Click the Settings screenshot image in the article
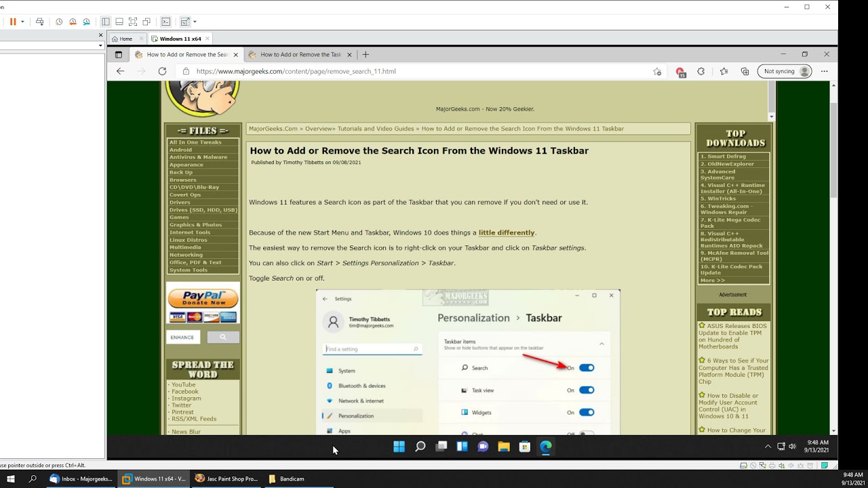Image resolution: width=868 pixels, height=488 pixels. pyautogui.click(x=468, y=362)
